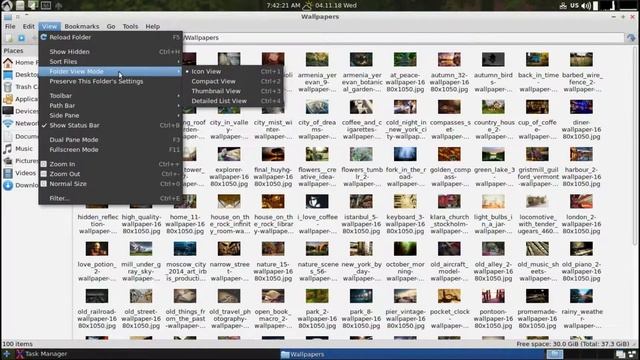Viewport: 640px width, 360px height.
Task: Click Zoom Out menu entry
Action: (x=110, y=174)
